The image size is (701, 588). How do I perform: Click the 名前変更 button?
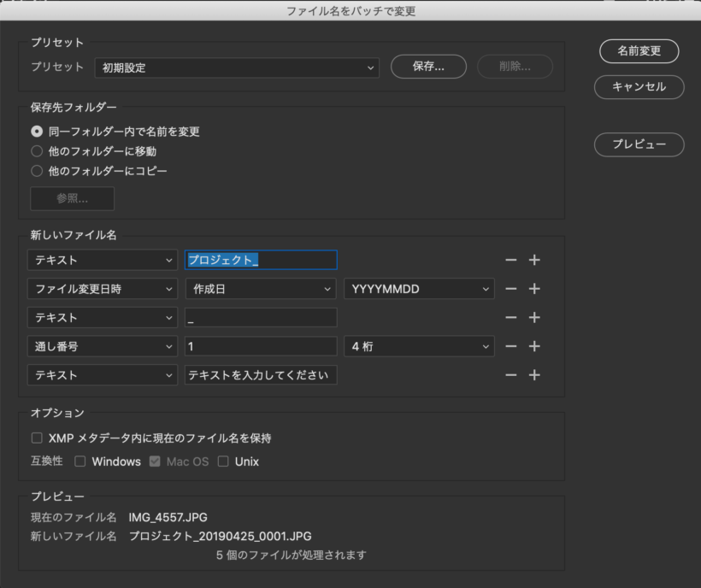coord(639,50)
